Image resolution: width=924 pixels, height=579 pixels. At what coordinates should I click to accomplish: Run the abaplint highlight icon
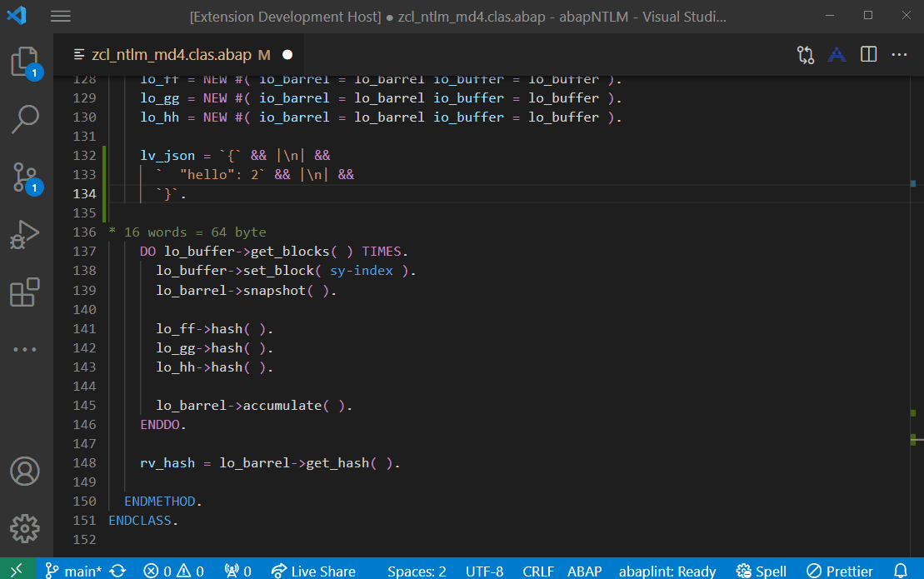(837, 53)
